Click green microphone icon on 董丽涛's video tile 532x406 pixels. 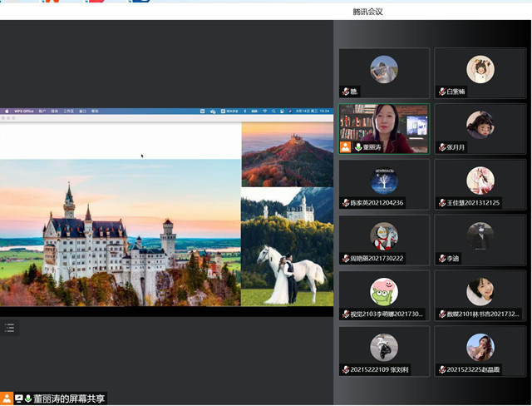point(358,147)
